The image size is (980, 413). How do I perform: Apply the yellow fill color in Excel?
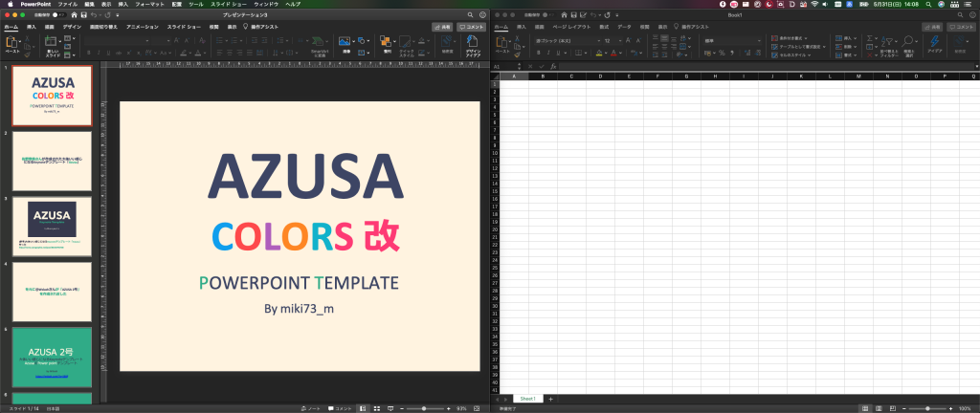click(x=599, y=53)
